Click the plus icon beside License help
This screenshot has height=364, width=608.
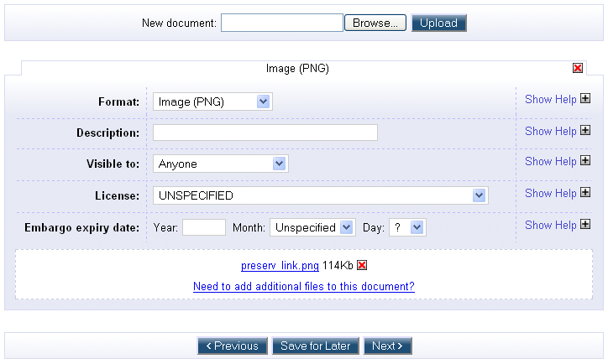(x=585, y=193)
